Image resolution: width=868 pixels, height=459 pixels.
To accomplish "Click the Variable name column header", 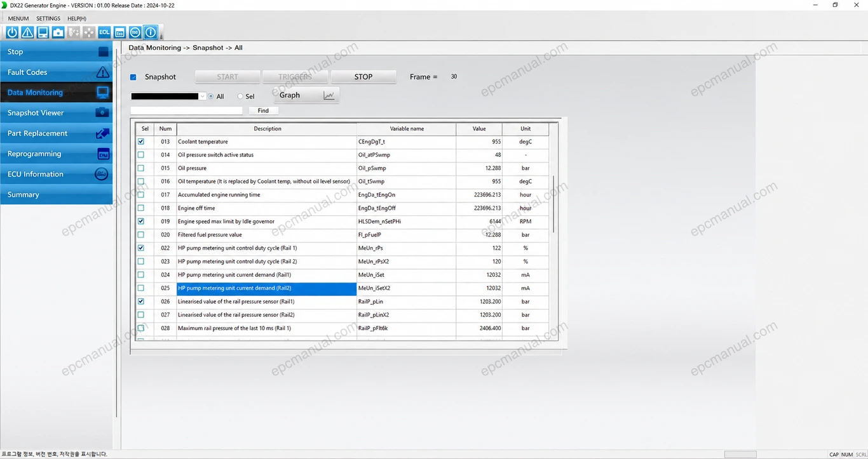I will [x=407, y=129].
